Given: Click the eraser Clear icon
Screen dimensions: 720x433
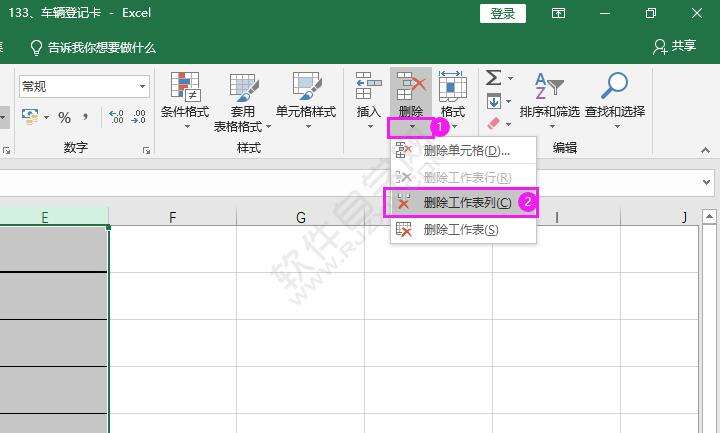Looking at the screenshot, I should tap(493, 124).
